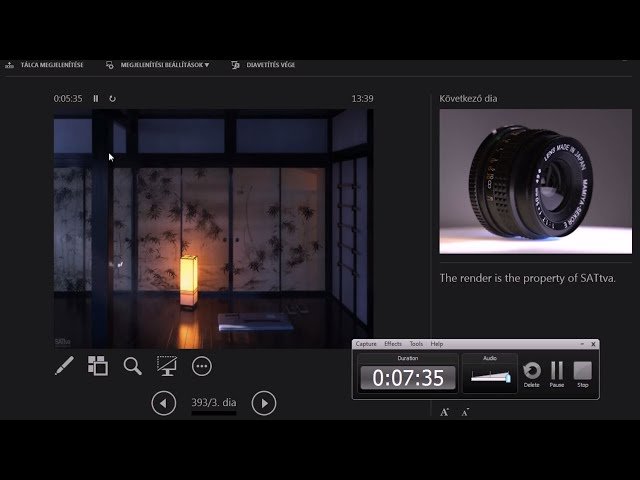Click the elapsed time 0:05:35

68,99
